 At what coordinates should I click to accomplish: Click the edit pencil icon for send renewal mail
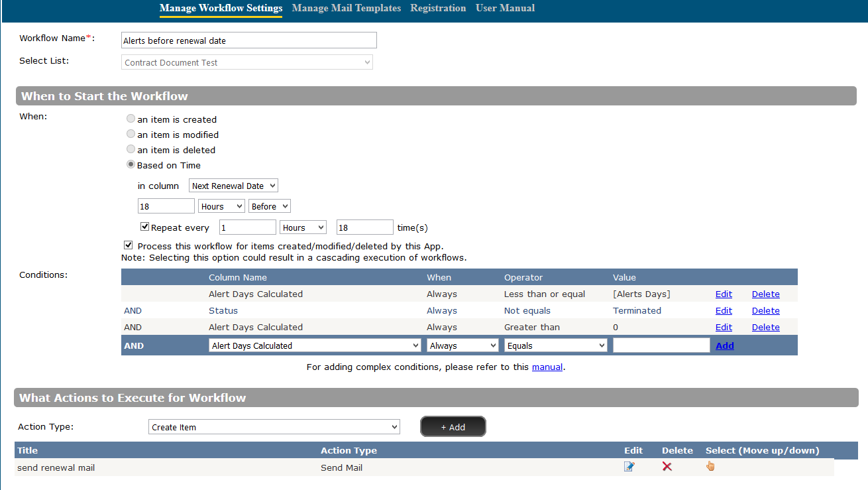[629, 467]
